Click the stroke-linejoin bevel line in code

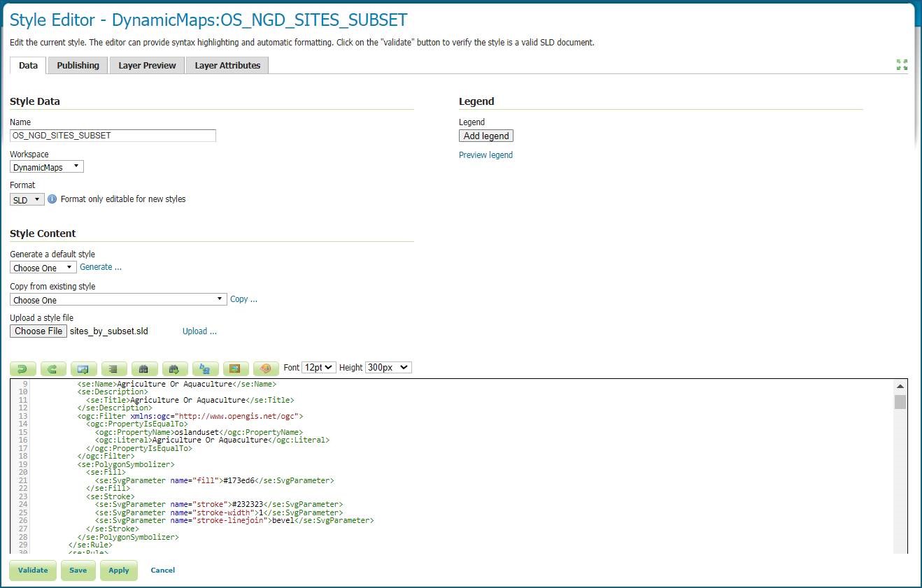coord(234,521)
